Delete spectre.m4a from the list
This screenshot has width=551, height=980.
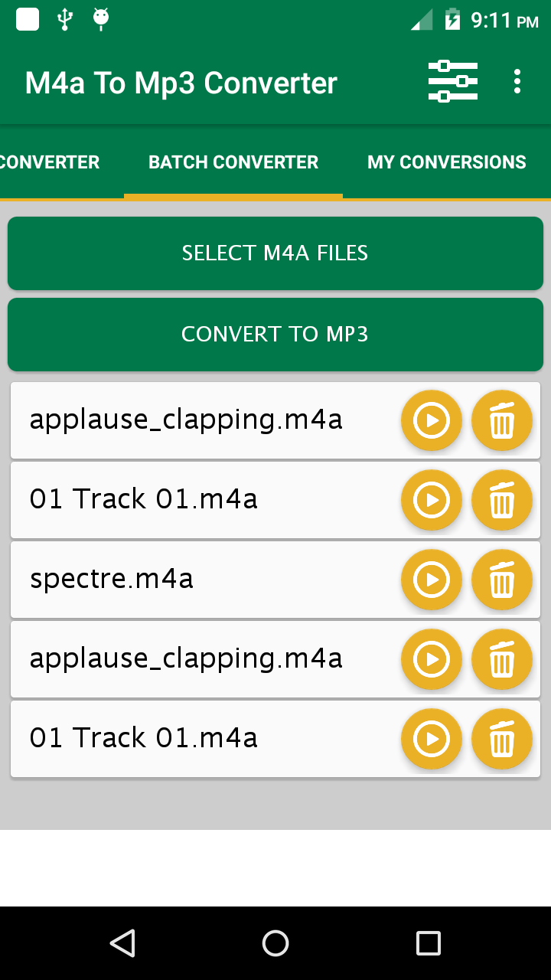(501, 580)
